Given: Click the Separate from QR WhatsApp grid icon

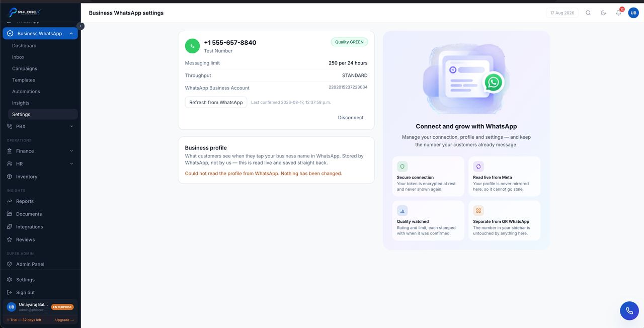Looking at the screenshot, I should 478,211.
